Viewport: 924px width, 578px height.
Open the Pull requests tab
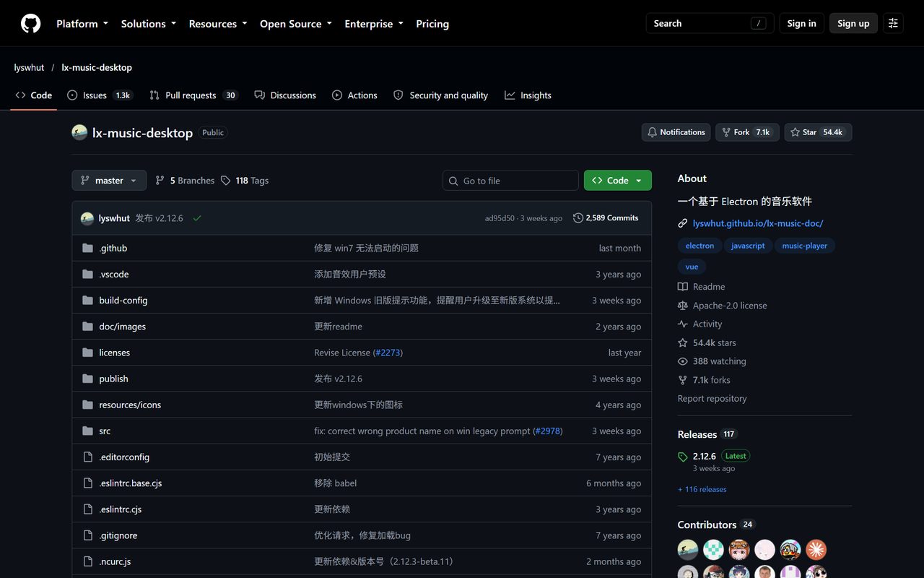point(193,95)
